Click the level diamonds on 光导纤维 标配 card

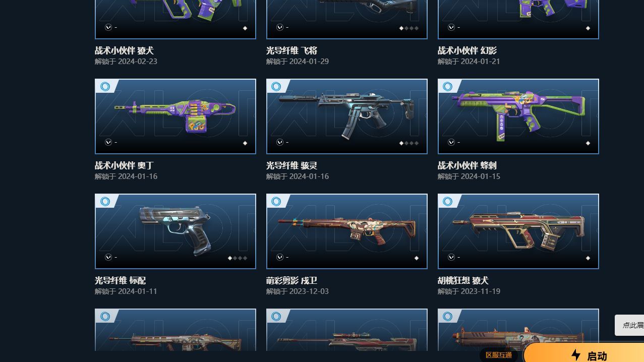[x=238, y=258]
